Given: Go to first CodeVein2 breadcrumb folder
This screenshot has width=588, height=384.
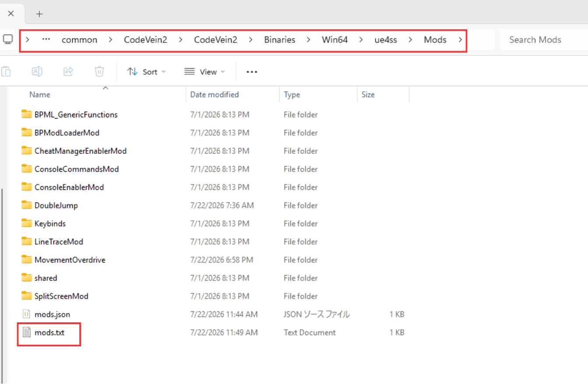Looking at the screenshot, I should 145,40.
